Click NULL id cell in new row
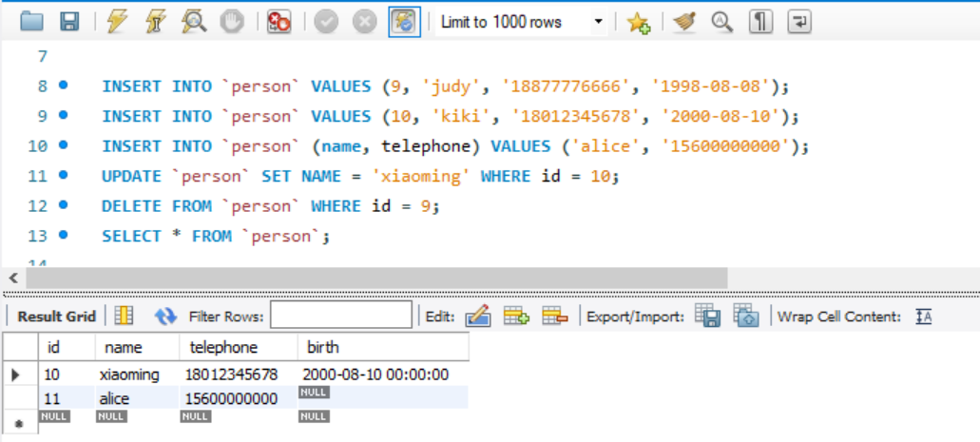The width and height of the screenshot is (980, 442). pyautogui.click(x=54, y=416)
